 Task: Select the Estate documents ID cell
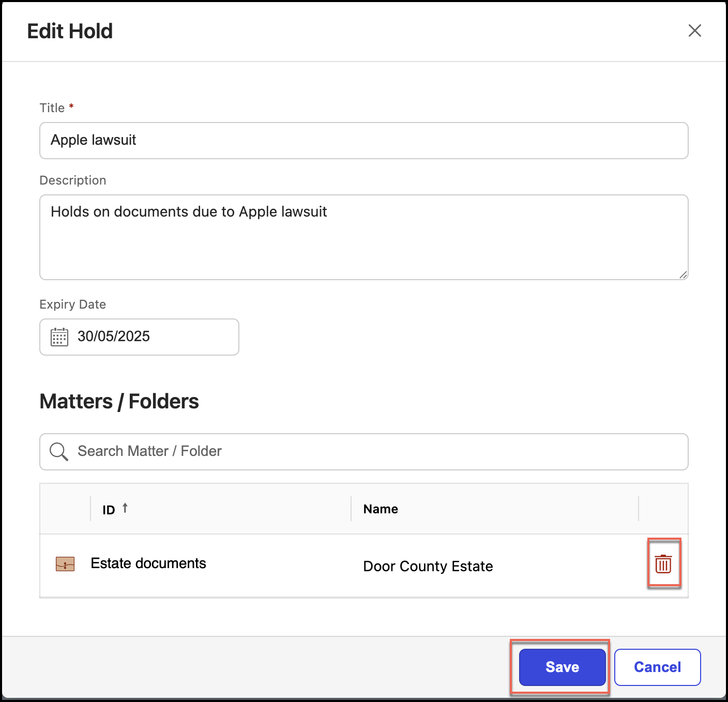[x=148, y=563]
